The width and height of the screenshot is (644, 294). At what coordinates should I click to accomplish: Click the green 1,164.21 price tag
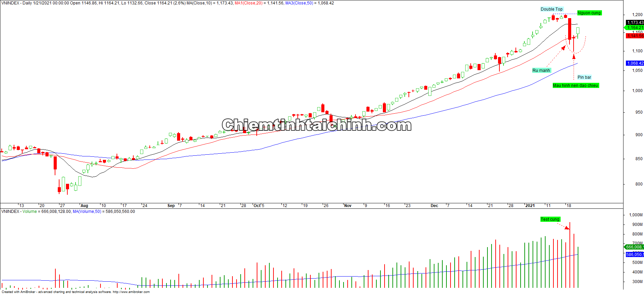[x=634, y=28]
